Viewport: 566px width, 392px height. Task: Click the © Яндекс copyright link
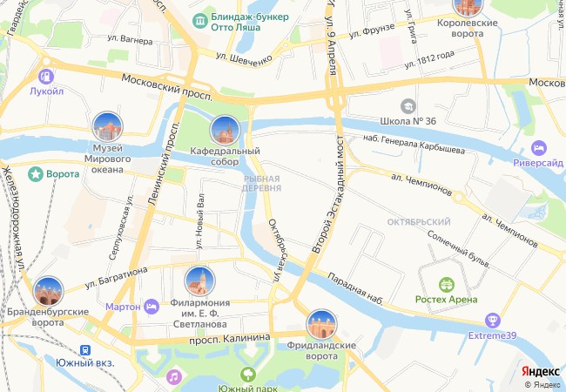pyautogui.click(x=542, y=385)
